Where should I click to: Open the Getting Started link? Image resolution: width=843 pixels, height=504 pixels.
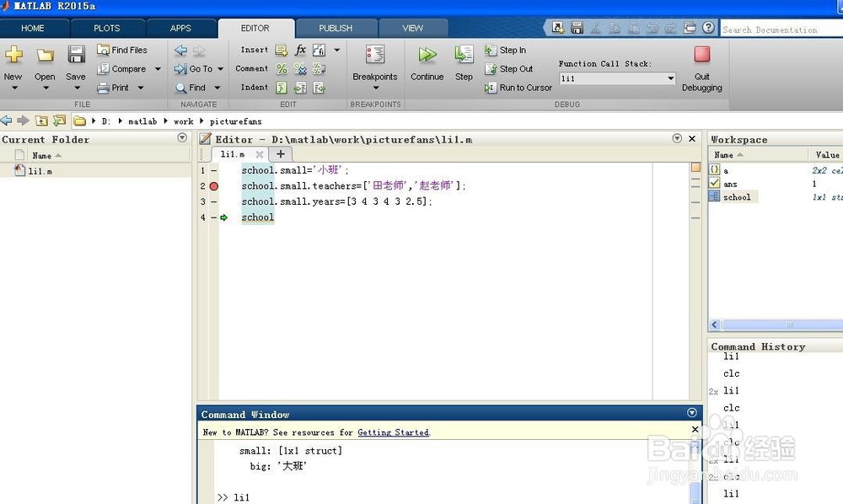click(x=393, y=432)
